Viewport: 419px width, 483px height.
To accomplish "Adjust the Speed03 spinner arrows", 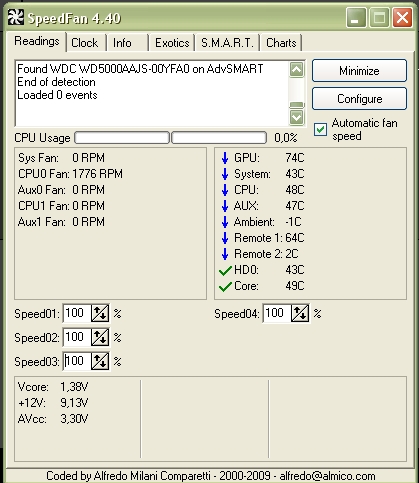I will (100, 361).
